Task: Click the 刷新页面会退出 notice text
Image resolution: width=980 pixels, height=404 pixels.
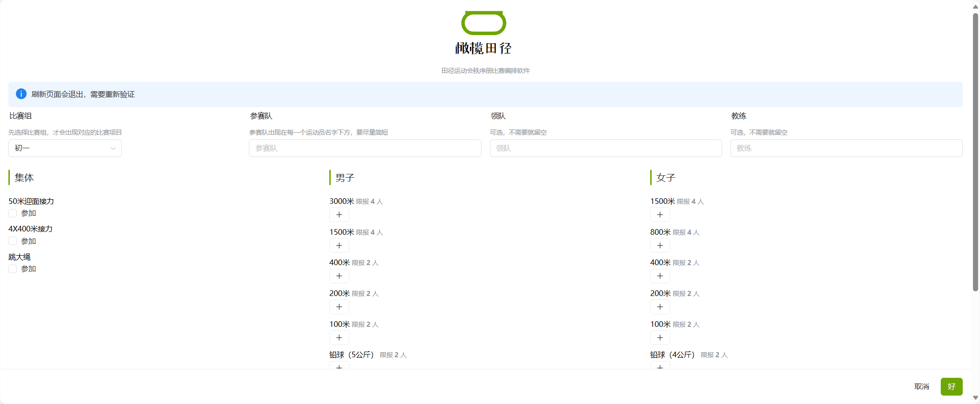Action: point(83,94)
